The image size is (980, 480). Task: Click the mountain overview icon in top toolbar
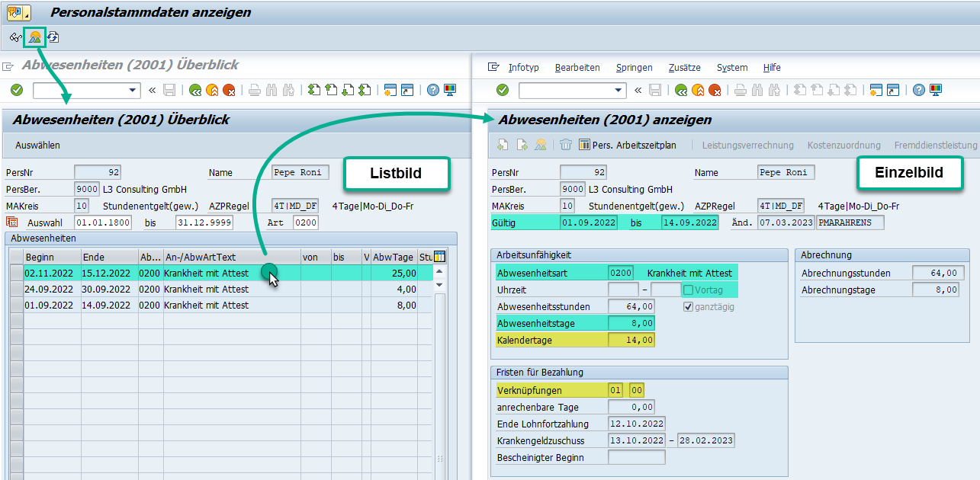tap(34, 37)
